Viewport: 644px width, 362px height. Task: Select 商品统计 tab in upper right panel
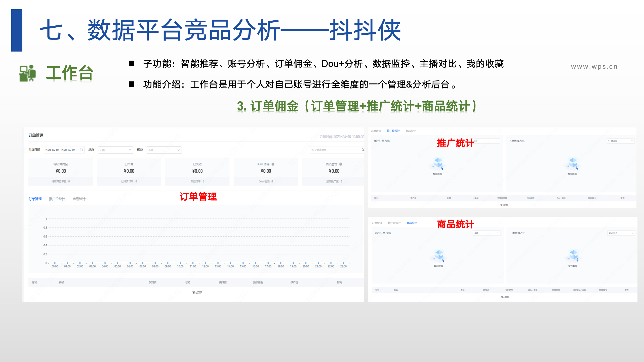click(411, 131)
